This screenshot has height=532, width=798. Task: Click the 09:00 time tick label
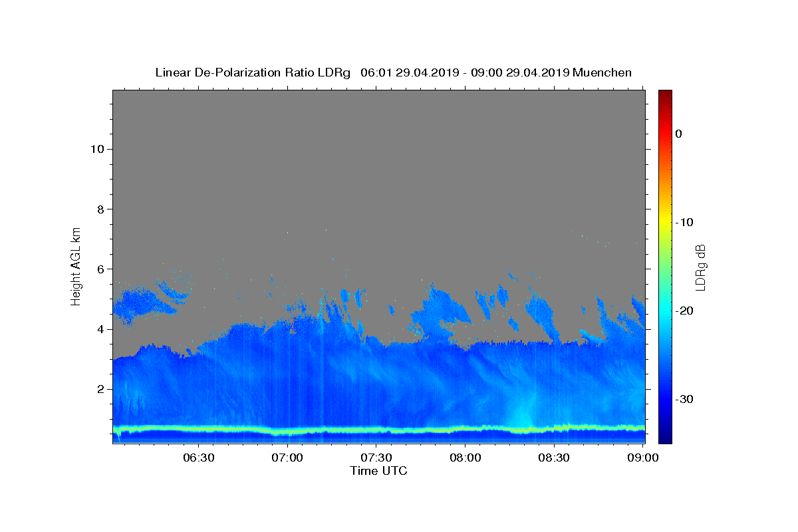643,458
